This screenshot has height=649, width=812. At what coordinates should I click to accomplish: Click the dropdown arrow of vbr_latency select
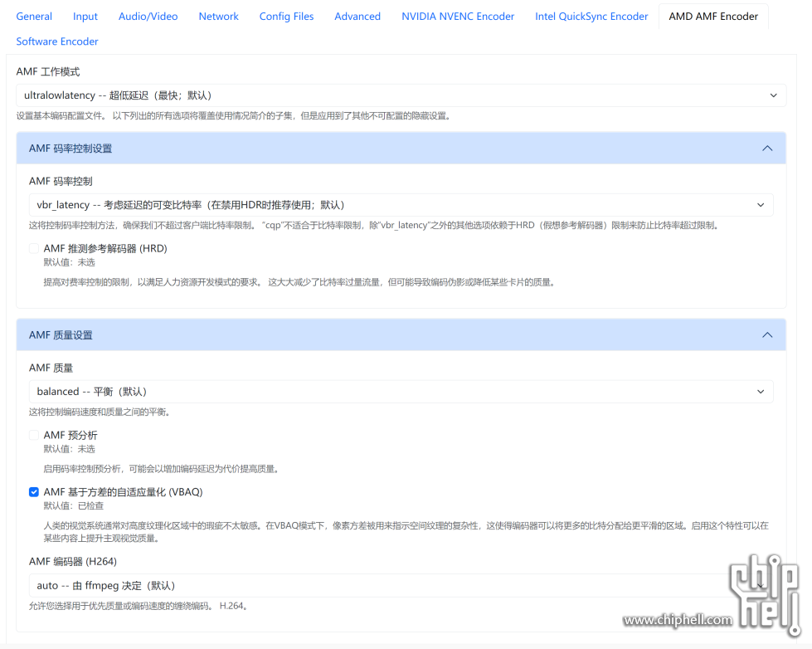[x=761, y=205]
